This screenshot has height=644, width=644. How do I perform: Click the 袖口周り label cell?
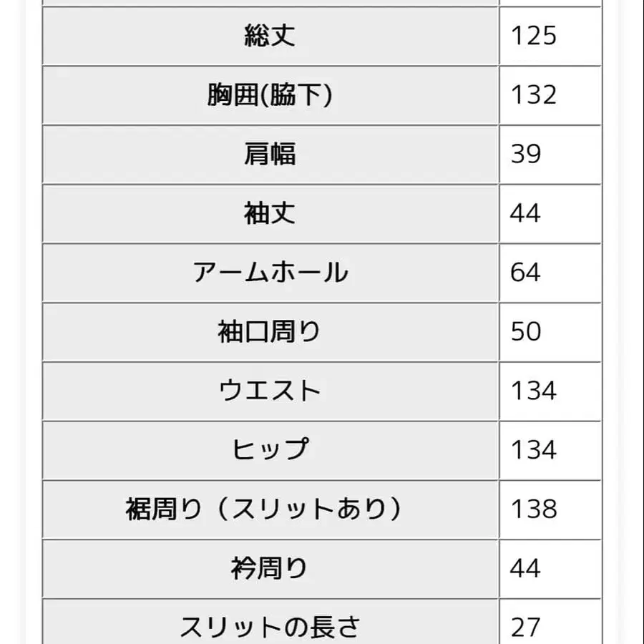[x=269, y=331]
